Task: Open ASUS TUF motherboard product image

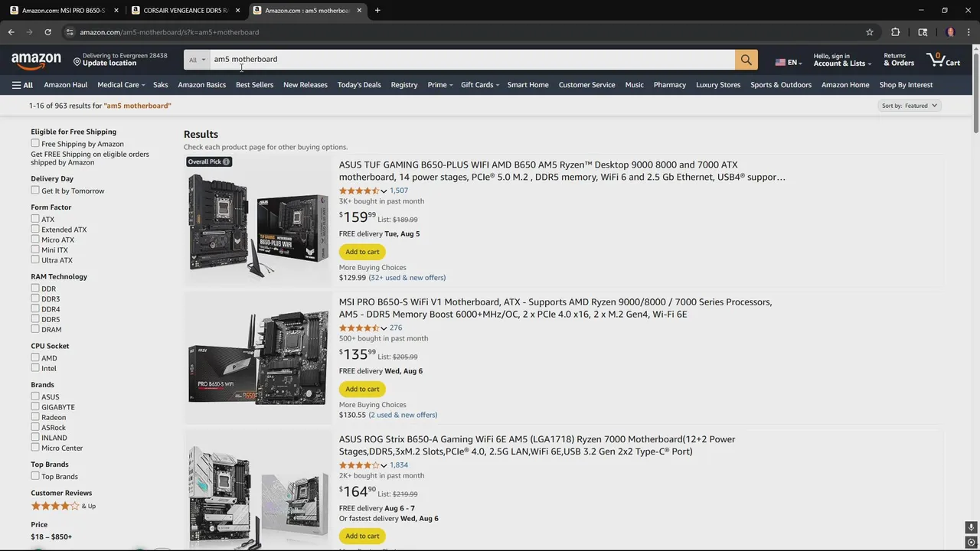Action: [x=259, y=224]
